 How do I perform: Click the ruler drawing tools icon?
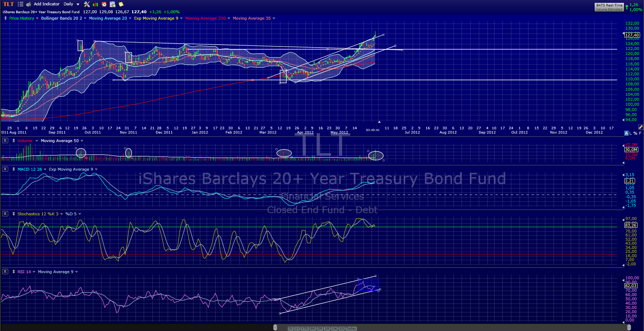[640, 127]
